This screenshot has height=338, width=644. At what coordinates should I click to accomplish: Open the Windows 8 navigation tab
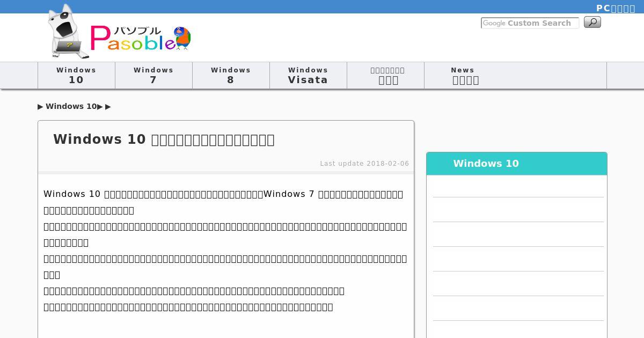(231, 75)
